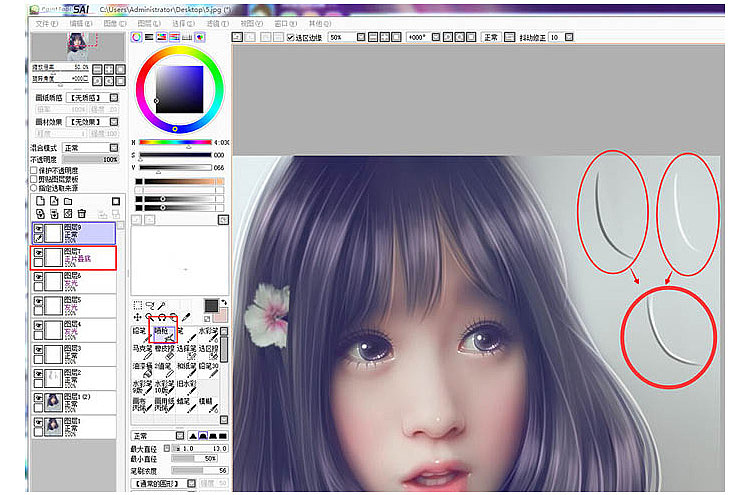
Task: Open the 通常的圆形 brush shape dropdown
Action: tap(191, 483)
